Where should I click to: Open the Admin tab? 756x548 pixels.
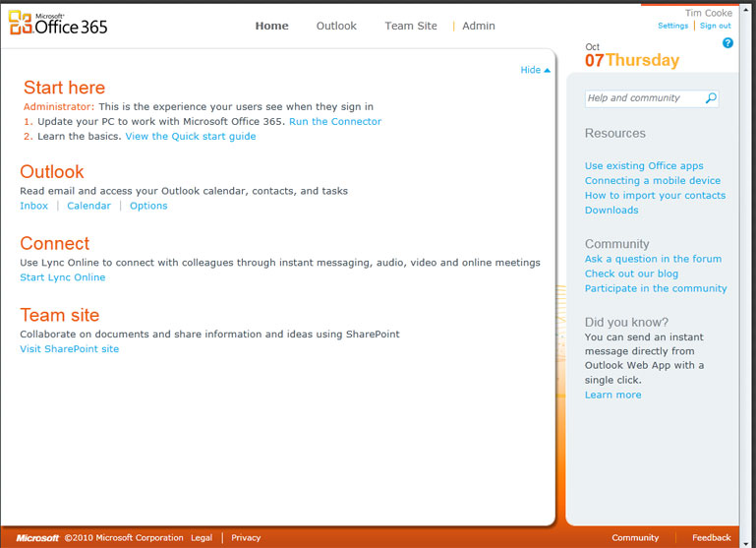tap(479, 26)
